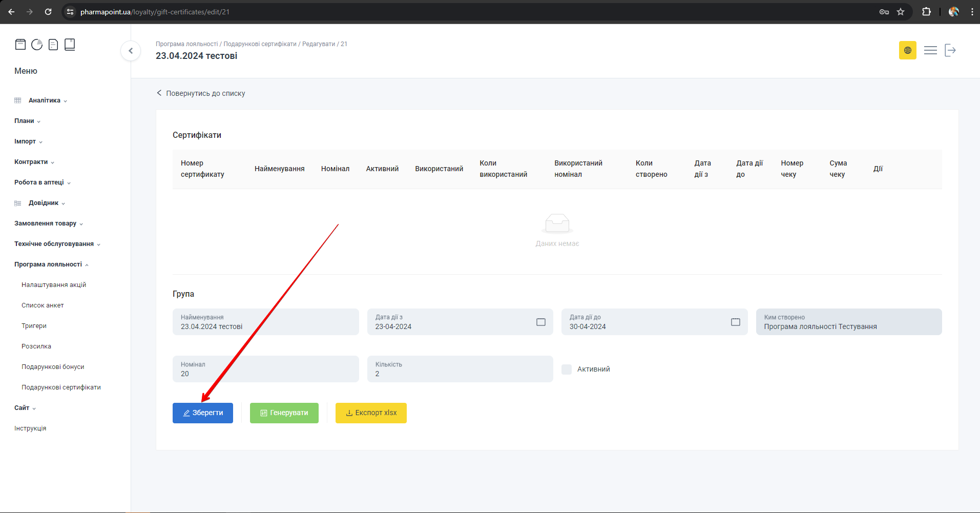980x513 pixels.
Task: Open calendar icon in Дата дії з field
Action: tap(540, 322)
